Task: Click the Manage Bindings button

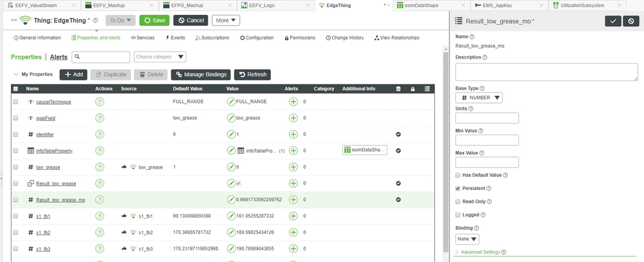Action: point(201,75)
